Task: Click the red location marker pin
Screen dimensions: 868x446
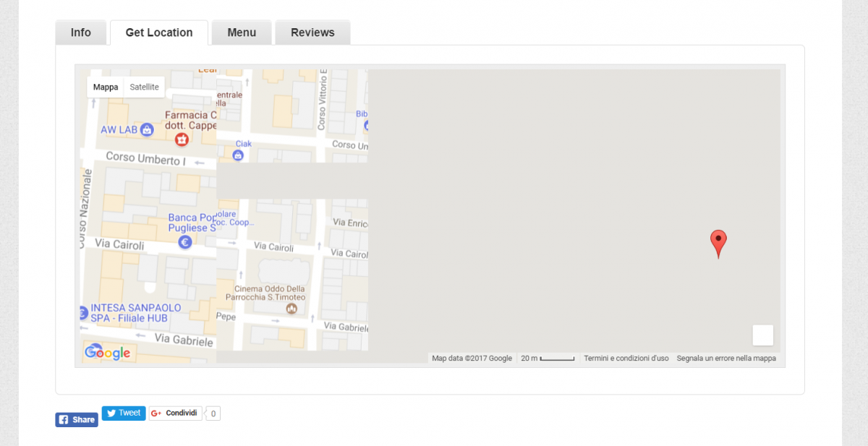Action: pos(718,244)
